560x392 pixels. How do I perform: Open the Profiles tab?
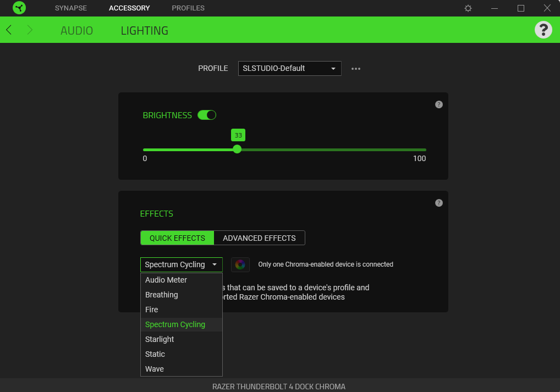point(188,8)
